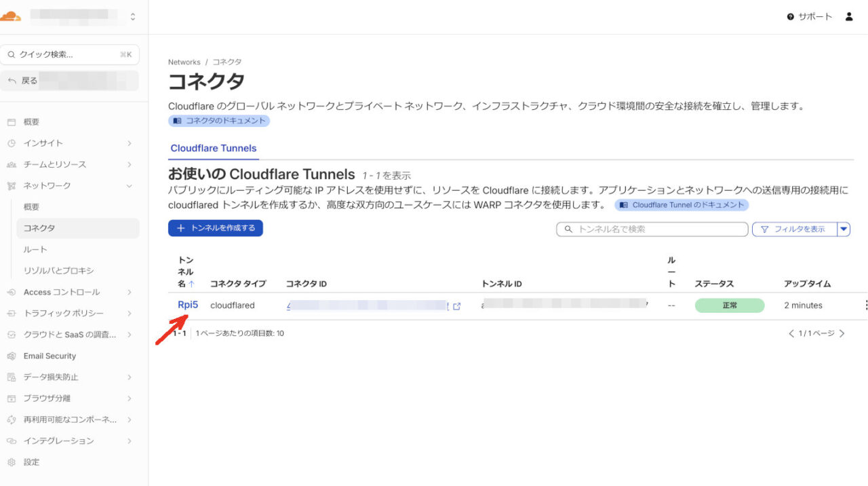Image resolution: width=868 pixels, height=486 pixels.
Task: Select the Cloudflare Tunnels tab
Action: point(214,148)
